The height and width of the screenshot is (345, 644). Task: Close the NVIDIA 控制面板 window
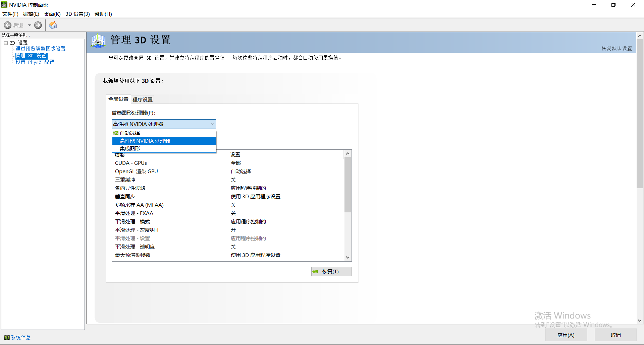[x=633, y=5]
